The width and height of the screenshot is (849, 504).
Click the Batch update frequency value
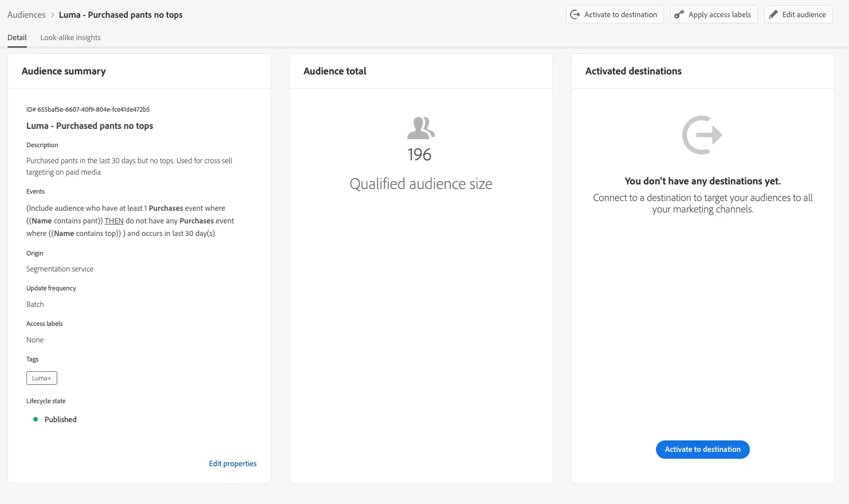[35, 305]
